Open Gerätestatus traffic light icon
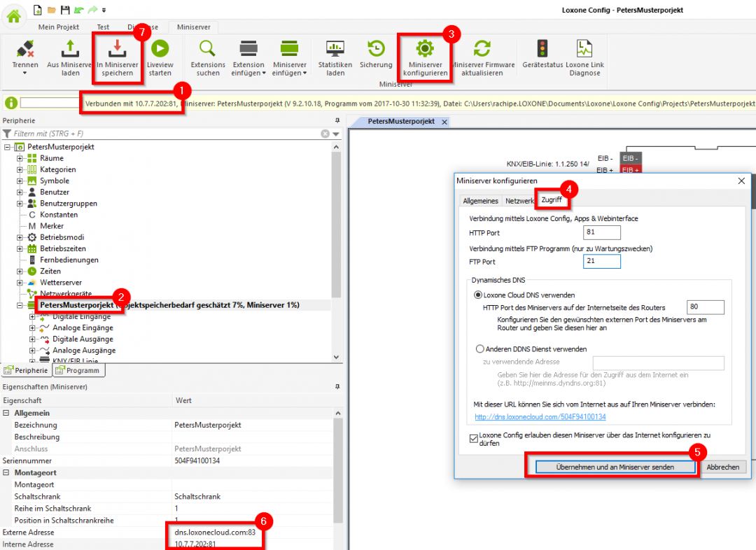Screen dimensions: 756x550 point(542,48)
